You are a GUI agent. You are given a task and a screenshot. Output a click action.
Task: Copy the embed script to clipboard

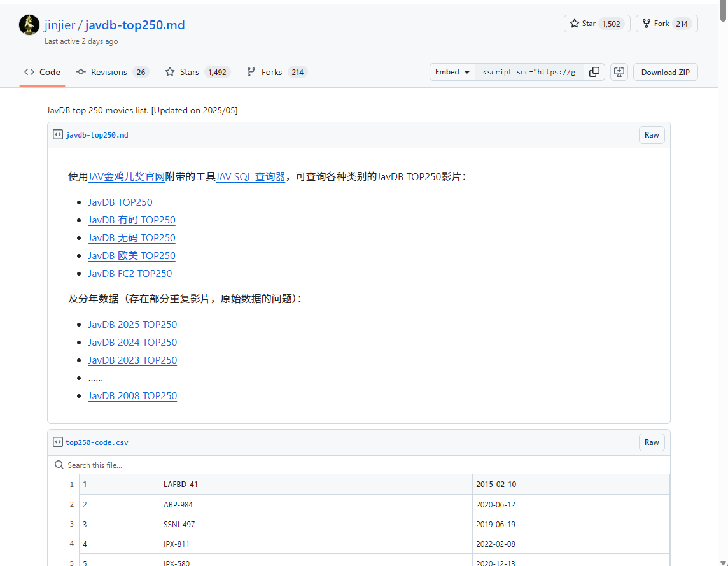(594, 72)
